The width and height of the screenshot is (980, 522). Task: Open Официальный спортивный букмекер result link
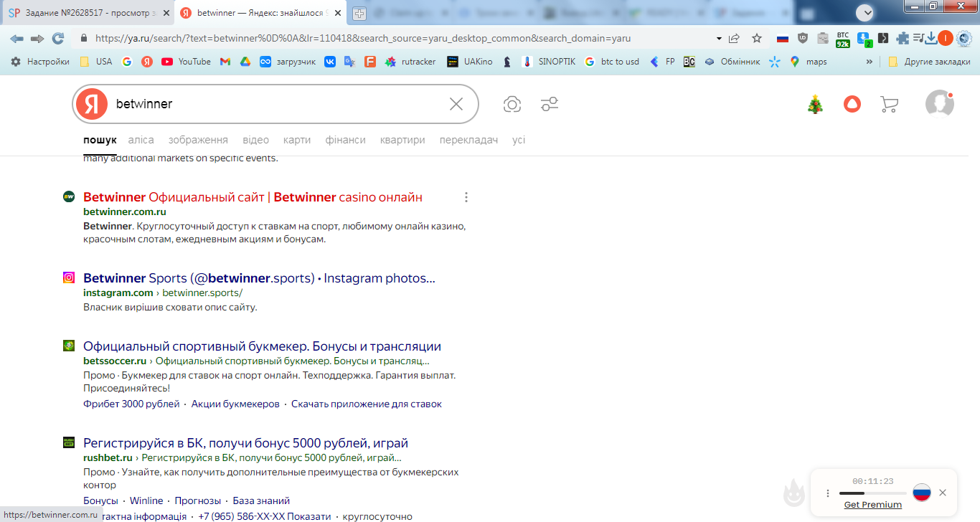(262, 346)
